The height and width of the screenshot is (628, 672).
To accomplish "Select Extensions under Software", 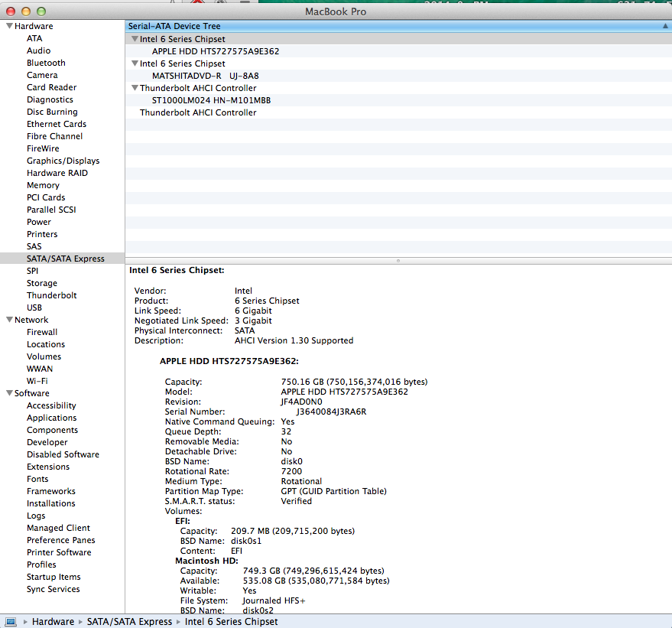I will 48,467.
